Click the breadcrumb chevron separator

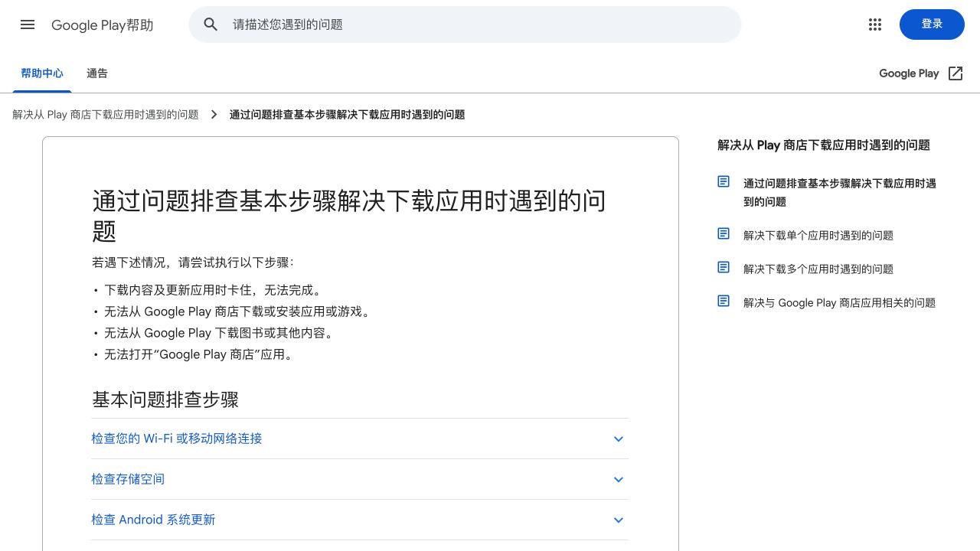click(214, 115)
